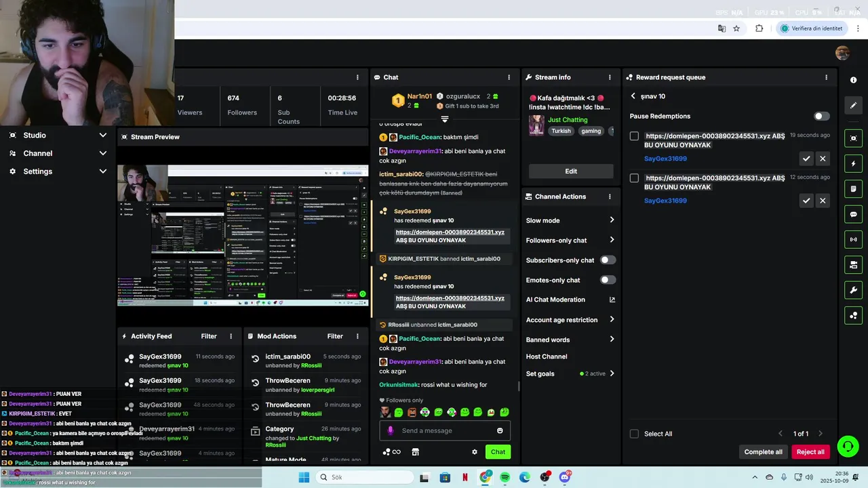Open Stream info panel three-dot menu
Screen dimensions: 868x488
point(610,77)
